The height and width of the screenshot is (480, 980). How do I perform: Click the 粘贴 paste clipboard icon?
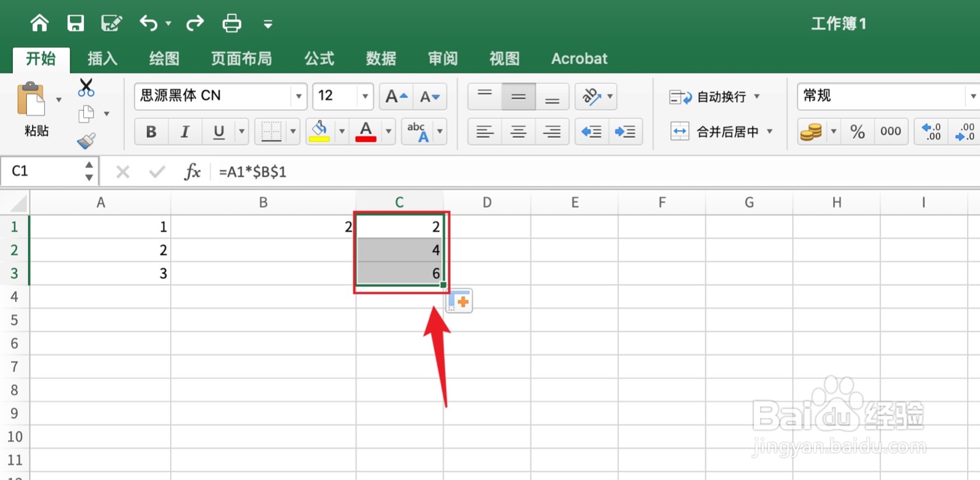(x=31, y=99)
